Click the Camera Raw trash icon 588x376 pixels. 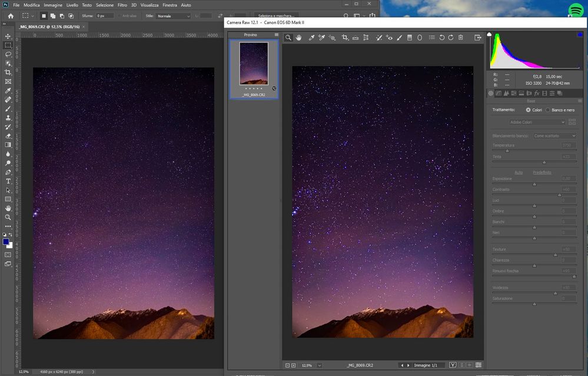460,38
